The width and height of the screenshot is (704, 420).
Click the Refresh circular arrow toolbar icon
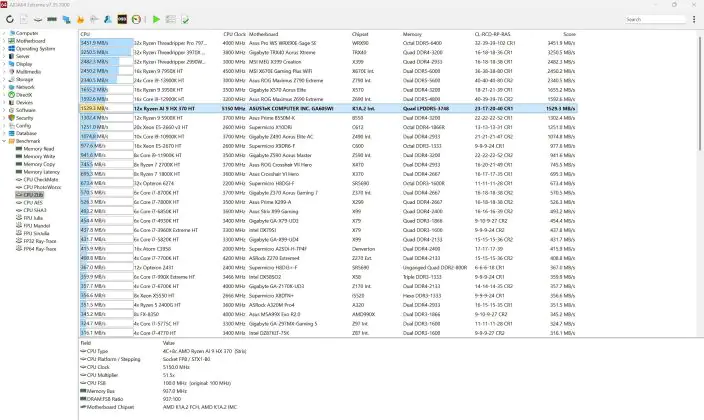coord(9,19)
